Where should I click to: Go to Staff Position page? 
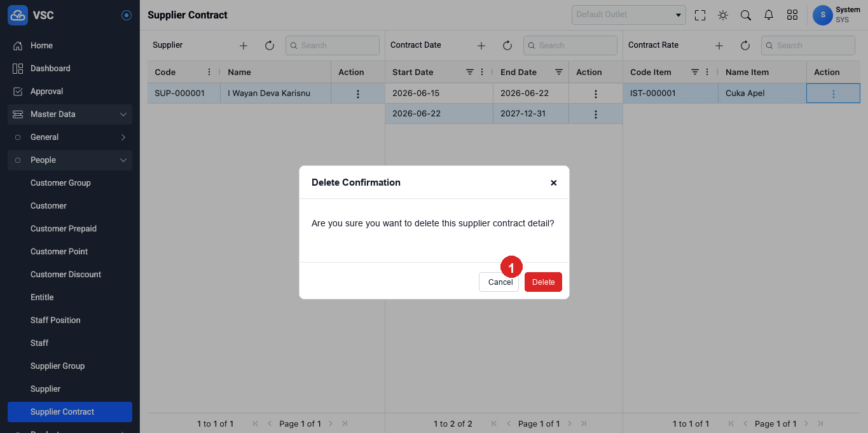(x=70, y=320)
